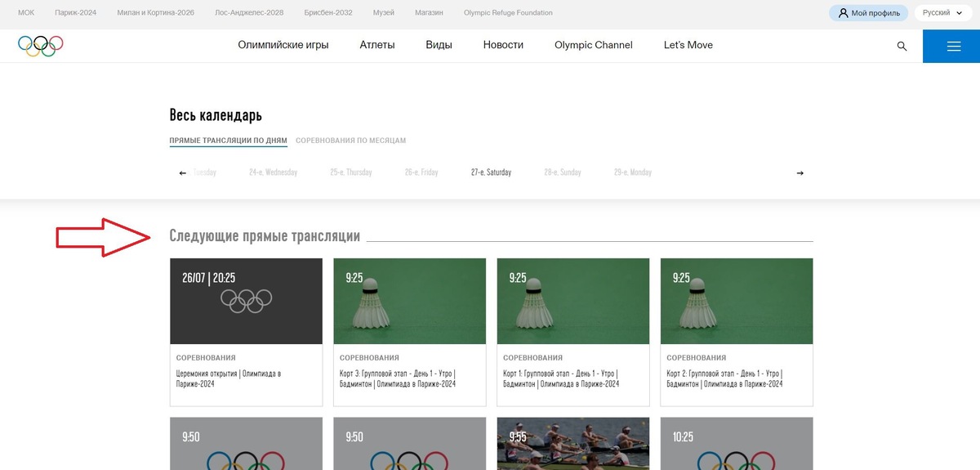The image size is (980, 470).
Task: Click the Olympic rings logo in header
Action: [x=41, y=46]
